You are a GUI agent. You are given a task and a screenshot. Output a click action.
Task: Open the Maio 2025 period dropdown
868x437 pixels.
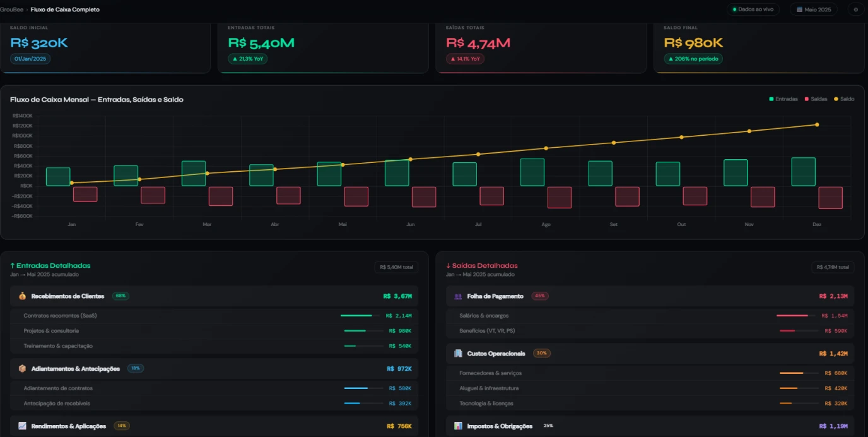point(814,9)
